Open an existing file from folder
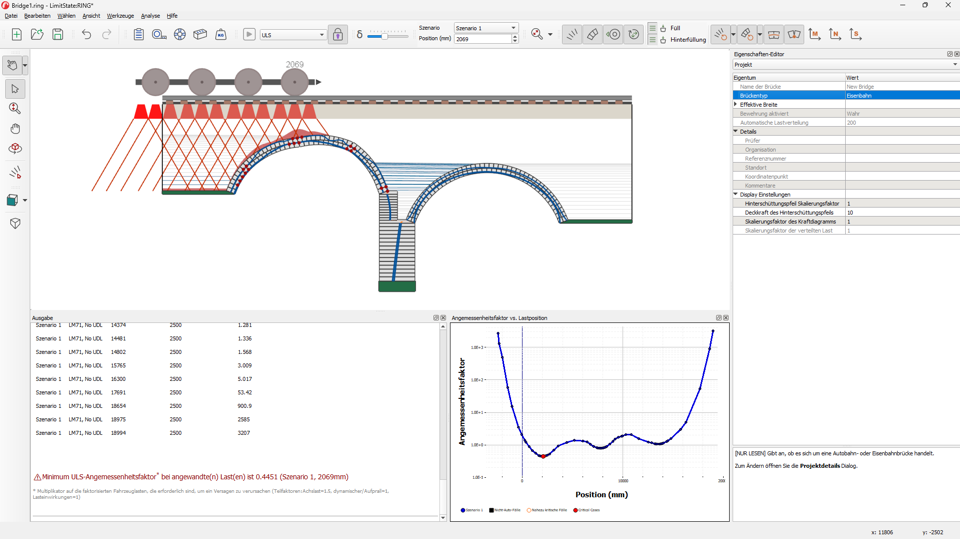960x539 pixels. click(37, 35)
